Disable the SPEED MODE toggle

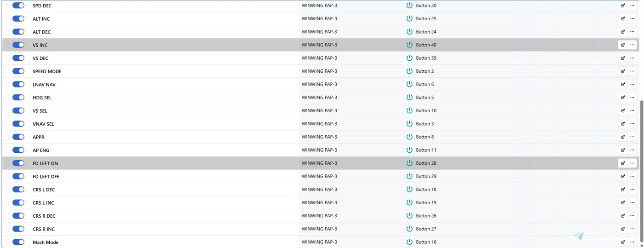[18, 71]
